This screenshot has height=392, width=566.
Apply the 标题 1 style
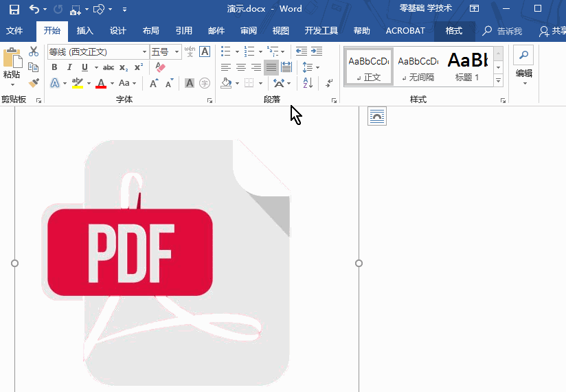pos(468,67)
